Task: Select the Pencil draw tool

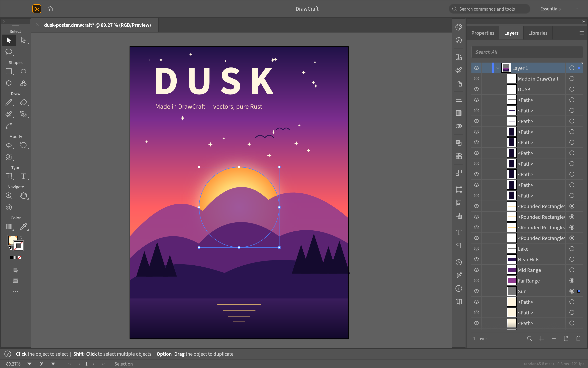Action: (9, 102)
